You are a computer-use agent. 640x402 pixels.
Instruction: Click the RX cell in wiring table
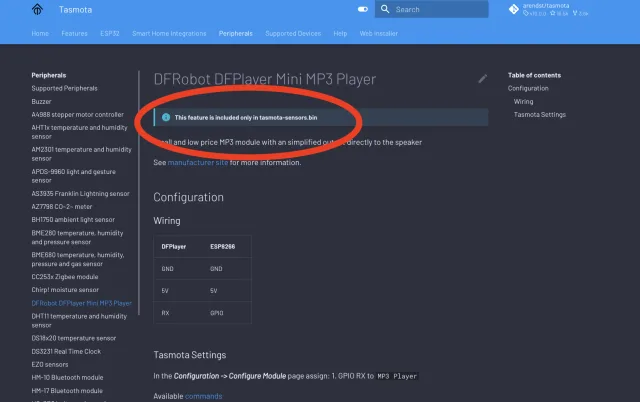(165, 313)
